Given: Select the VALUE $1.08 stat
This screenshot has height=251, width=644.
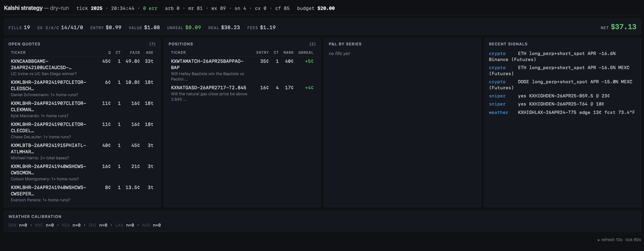Looking at the screenshot, I should point(144,27).
